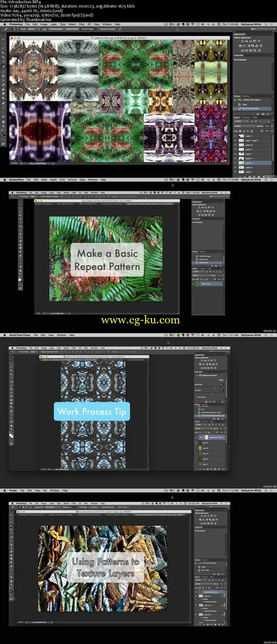Select final textured file.psd snapshot in History
The width and height of the screenshot is (277, 644).
209,562
